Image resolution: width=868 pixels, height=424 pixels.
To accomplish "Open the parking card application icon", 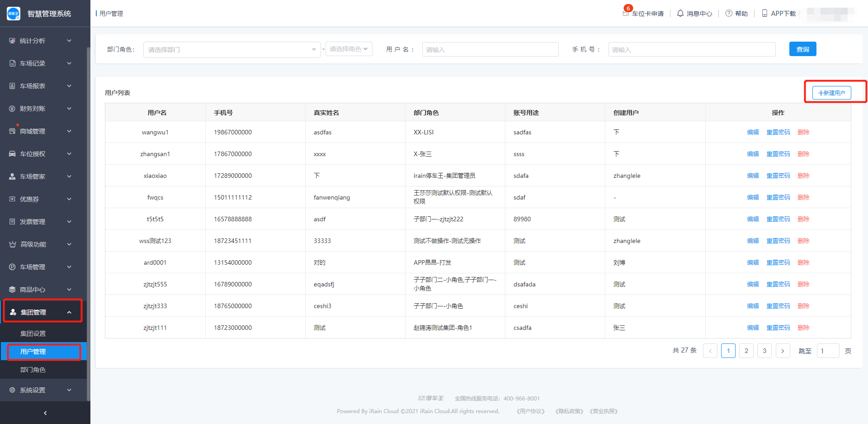I will click(x=626, y=14).
